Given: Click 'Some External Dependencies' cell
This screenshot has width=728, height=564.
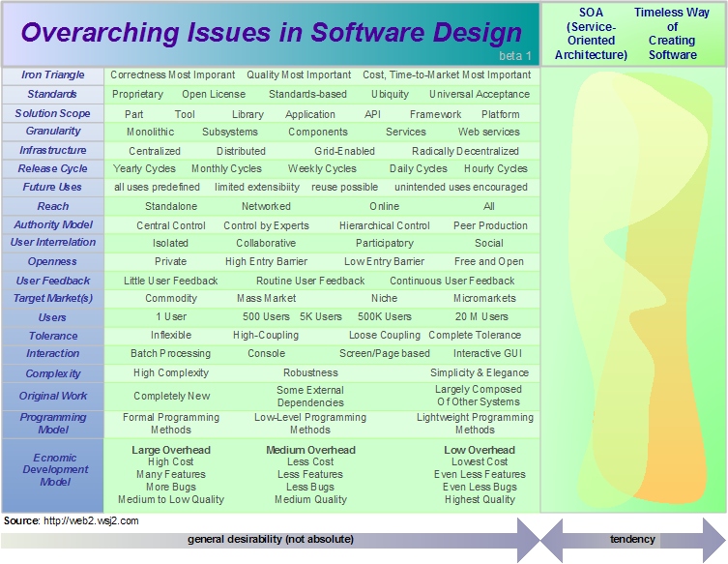Looking at the screenshot, I should [x=310, y=397].
